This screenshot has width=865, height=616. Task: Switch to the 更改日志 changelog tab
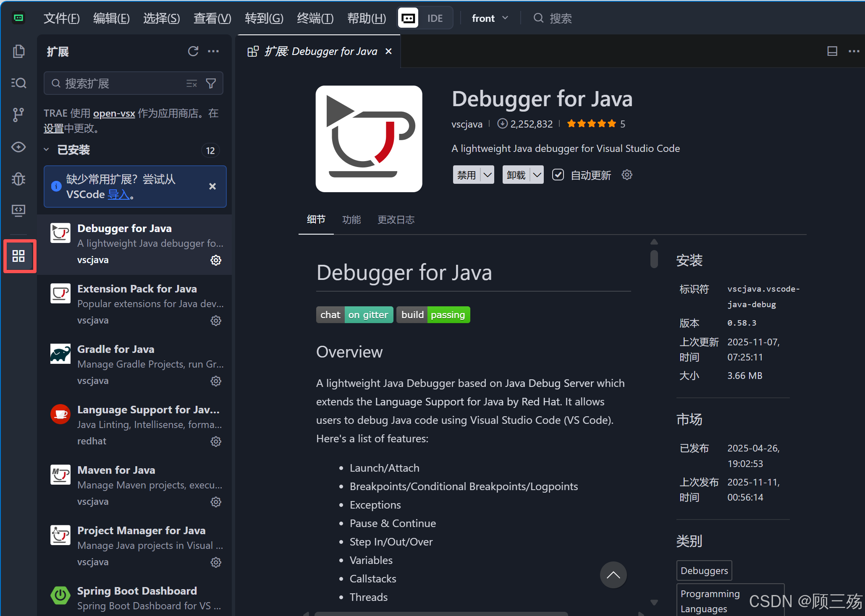(x=396, y=220)
